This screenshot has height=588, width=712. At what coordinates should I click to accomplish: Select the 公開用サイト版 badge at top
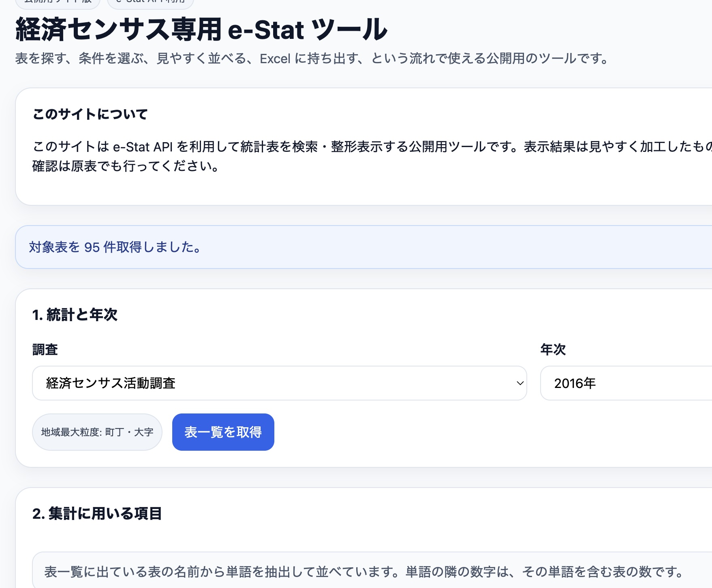tap(59, 3)
